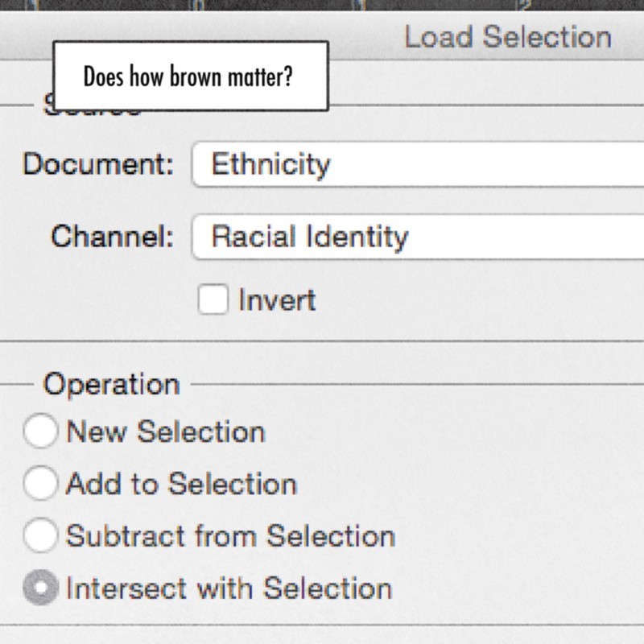This screenshot has width=644, height=644.
Task: Click the "Channel:" field label
Action: pos(112,237)
